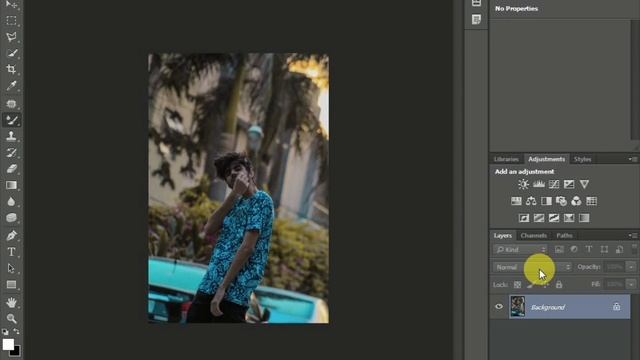
Task: Toggle filter for type layers
Action: coord(589,249)
